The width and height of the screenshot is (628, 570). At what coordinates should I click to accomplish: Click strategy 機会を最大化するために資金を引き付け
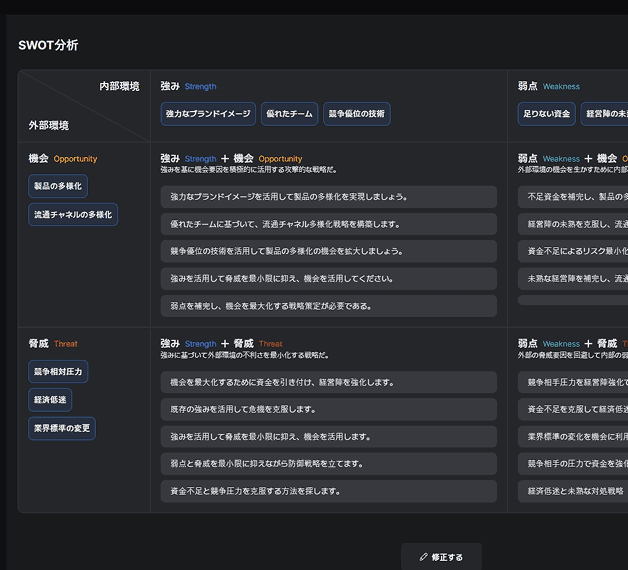(x=329, y=382)
